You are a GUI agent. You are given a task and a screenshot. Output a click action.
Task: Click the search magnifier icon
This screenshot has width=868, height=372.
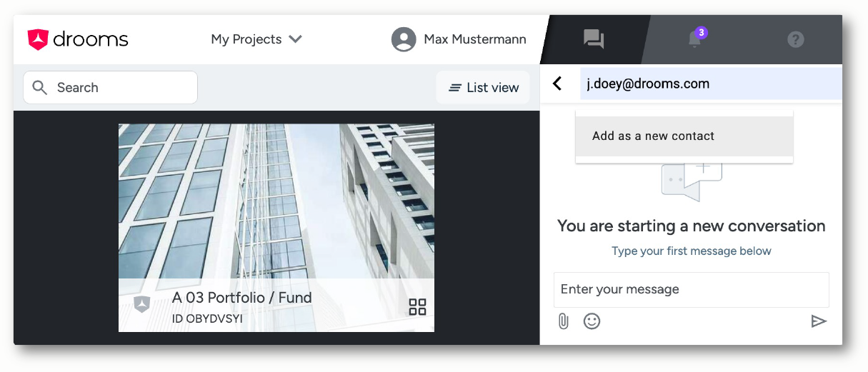41,88
